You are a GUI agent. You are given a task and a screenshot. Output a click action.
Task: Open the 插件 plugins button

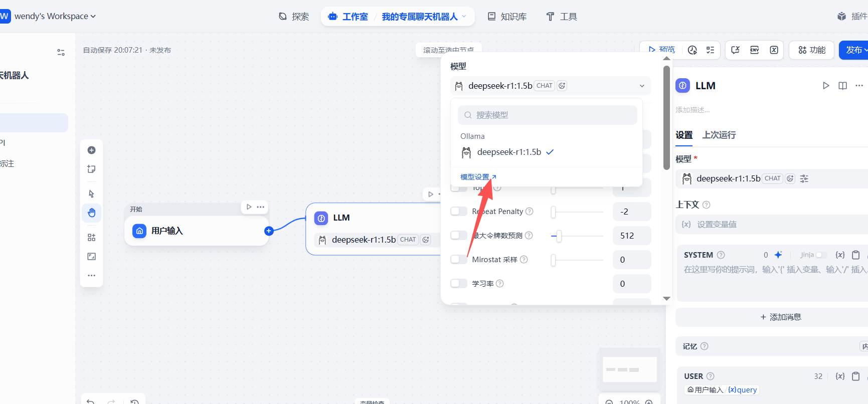click(x=852, y=17)
